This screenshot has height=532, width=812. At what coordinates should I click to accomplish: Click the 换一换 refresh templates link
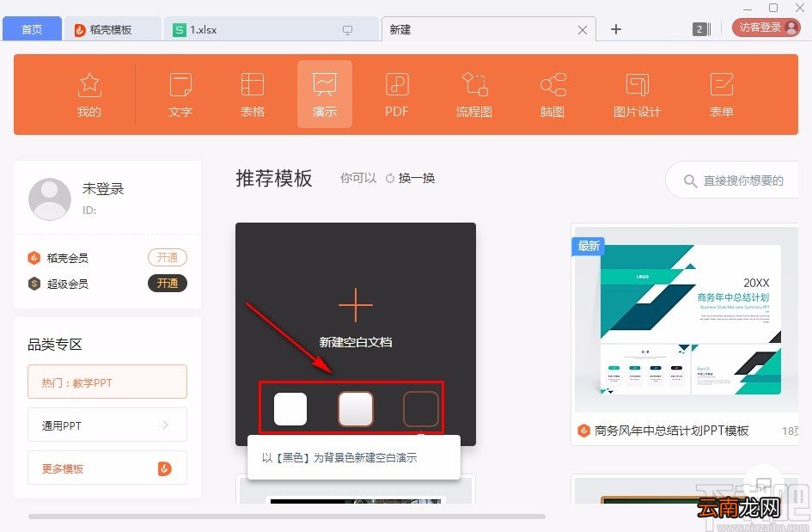417,178
